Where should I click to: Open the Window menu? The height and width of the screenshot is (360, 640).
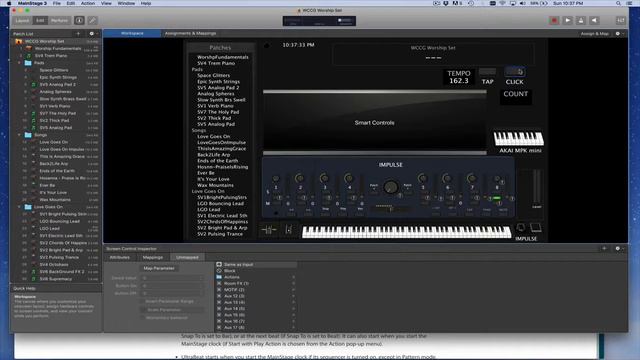[126, 3]
